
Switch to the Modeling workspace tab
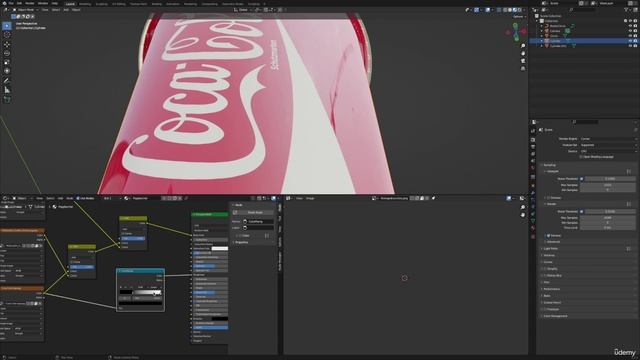point(85,4)
